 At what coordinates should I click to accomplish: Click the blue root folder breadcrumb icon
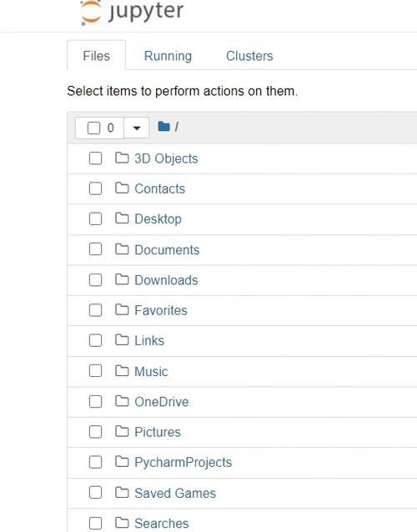coord(163,127)
